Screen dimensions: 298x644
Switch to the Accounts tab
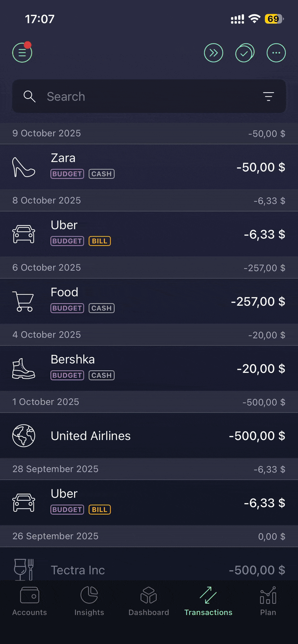click(x=29, y=601)
